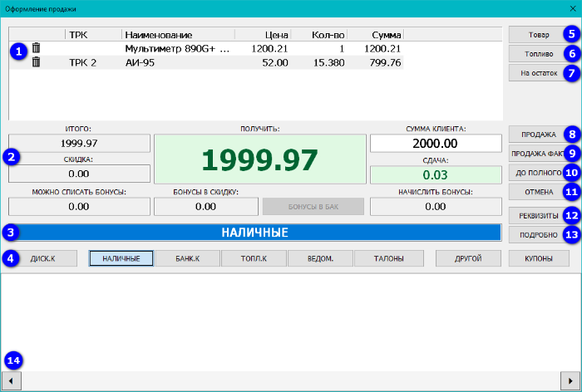Delete the Мультиметр 890G+ row with trash icon

tap(36, 49)
